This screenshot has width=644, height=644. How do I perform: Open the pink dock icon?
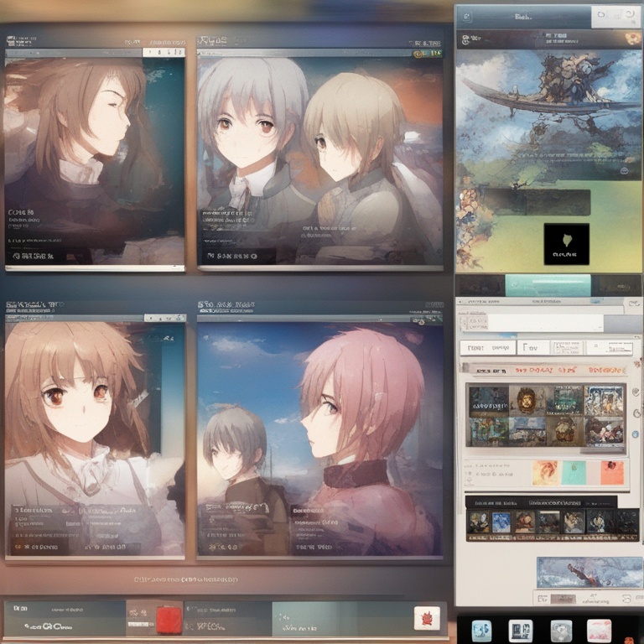coord(599,631)
